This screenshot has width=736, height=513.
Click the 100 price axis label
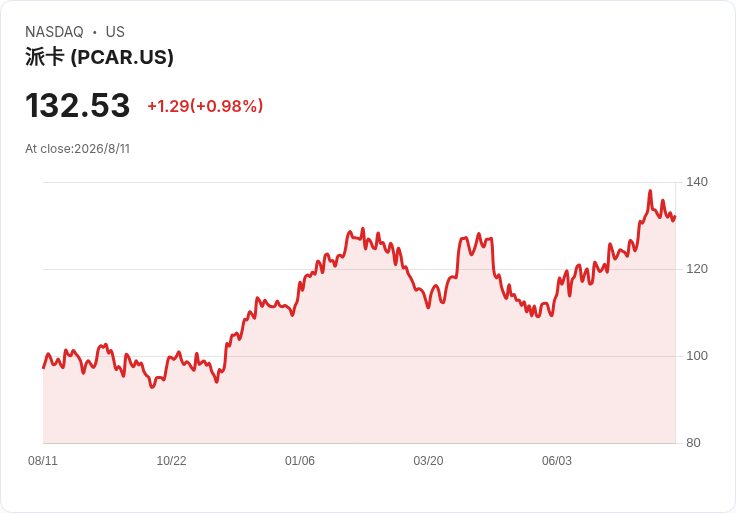697,356
